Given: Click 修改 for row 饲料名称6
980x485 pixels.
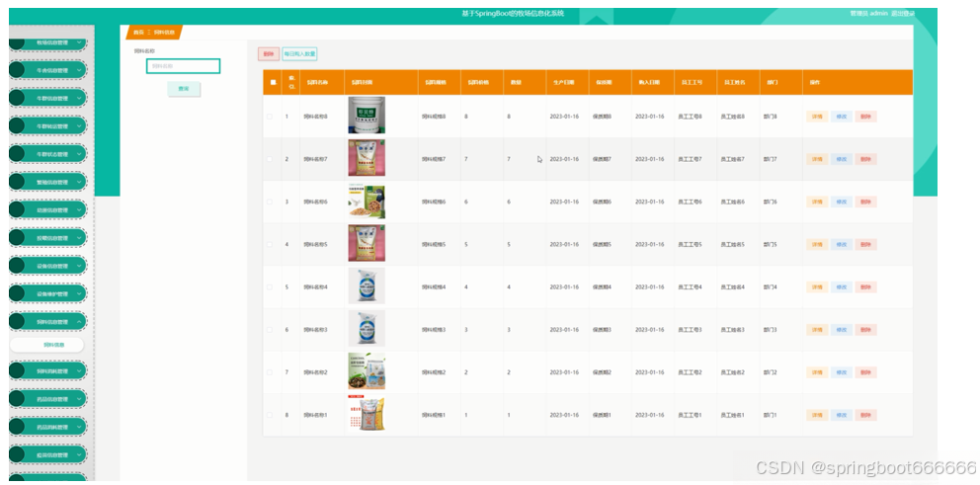Looking at the screenshot, I should pos(842,202).
